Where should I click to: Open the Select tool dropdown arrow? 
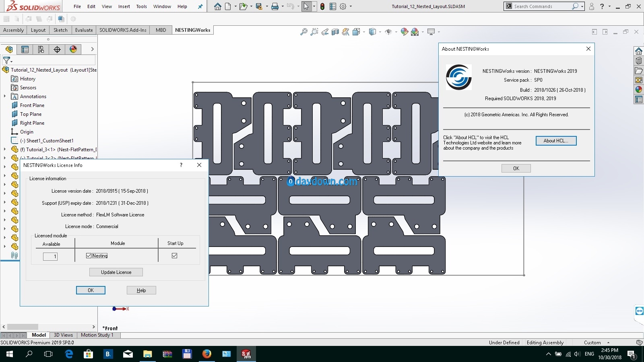(x=314, y=6)
